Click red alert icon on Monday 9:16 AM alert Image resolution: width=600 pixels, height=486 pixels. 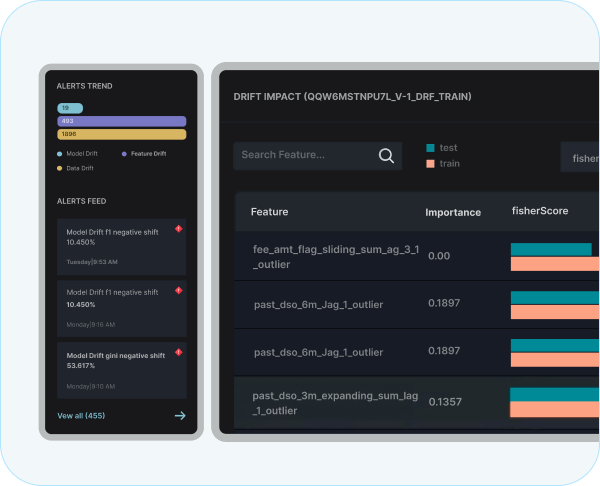178,291
